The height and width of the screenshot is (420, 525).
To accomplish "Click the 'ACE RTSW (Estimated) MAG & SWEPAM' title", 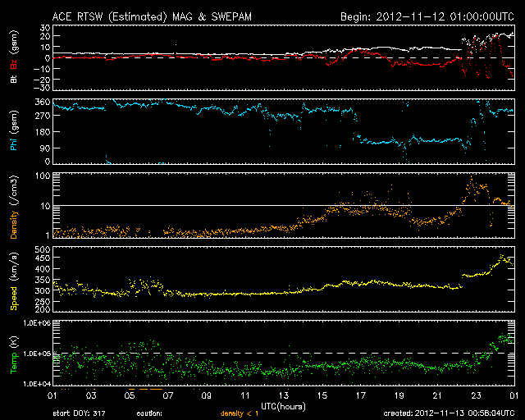I will (152, 16).
